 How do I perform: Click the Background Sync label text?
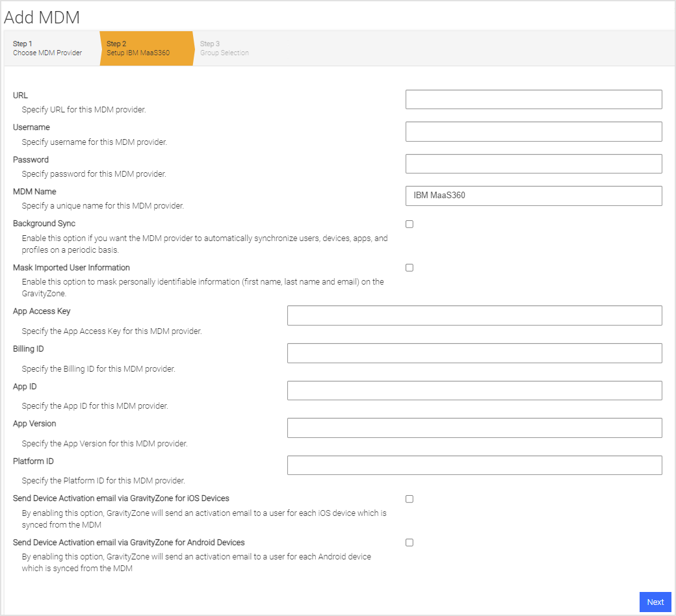(44, 223)
